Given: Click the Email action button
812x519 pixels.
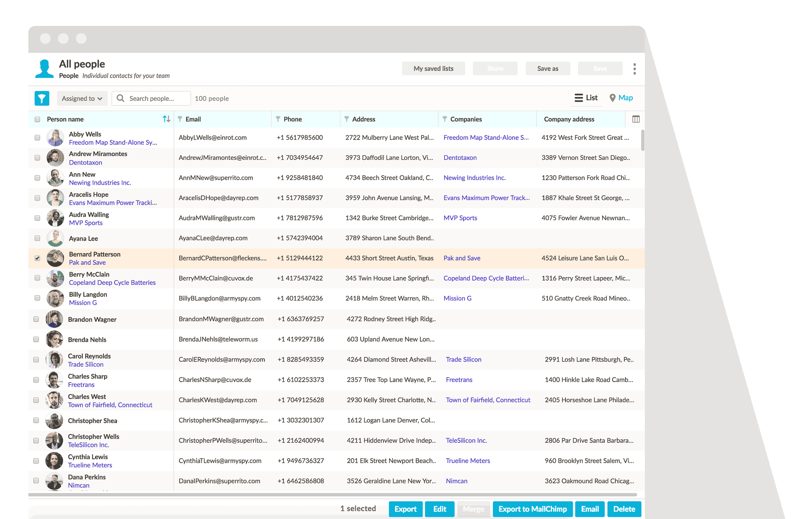Looking at the screenshot, I should pos(590,509).
